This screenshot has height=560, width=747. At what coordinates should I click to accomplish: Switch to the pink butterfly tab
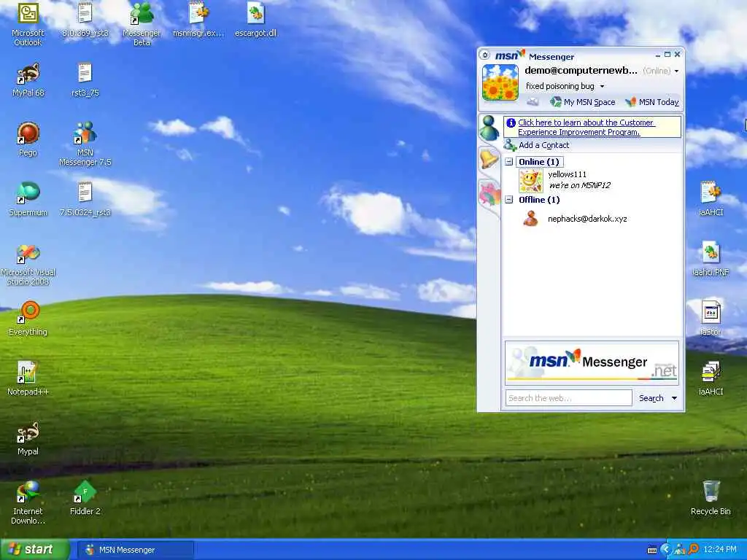tap(489, 194)
